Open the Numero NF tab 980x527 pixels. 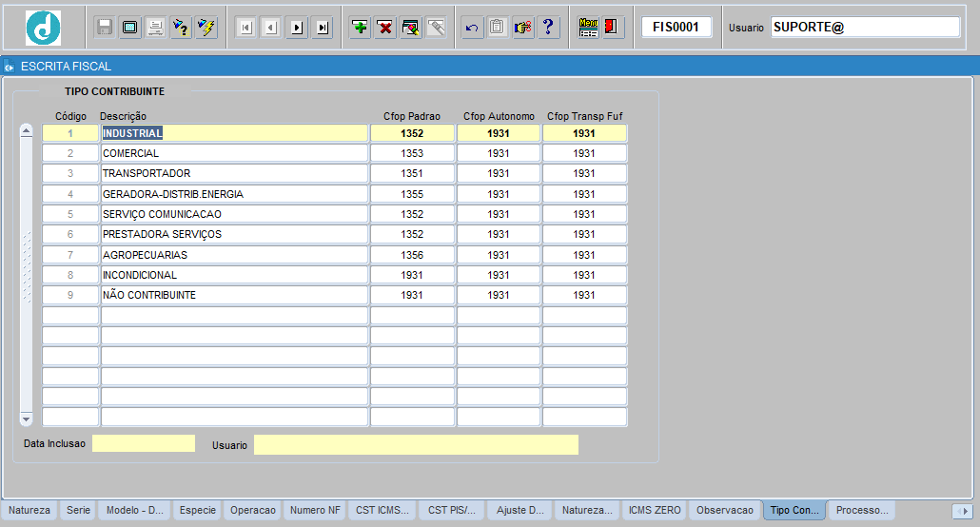pos(315,510)
